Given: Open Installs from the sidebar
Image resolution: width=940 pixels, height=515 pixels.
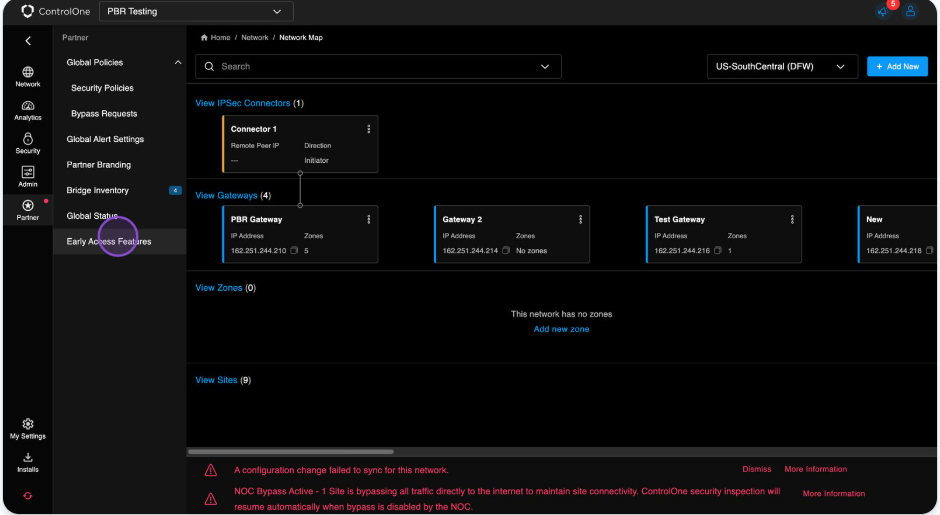Looking at the screenshot, I should 27,462.
